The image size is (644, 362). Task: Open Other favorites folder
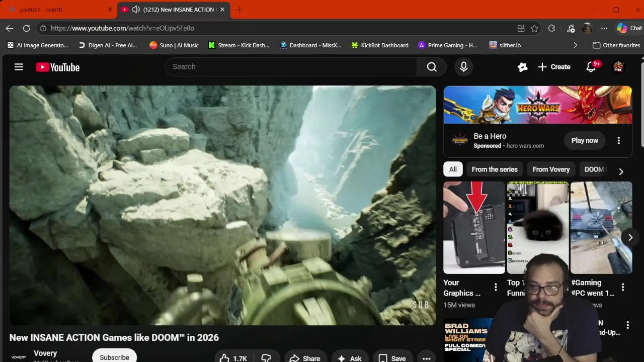(x=616, y=45)
